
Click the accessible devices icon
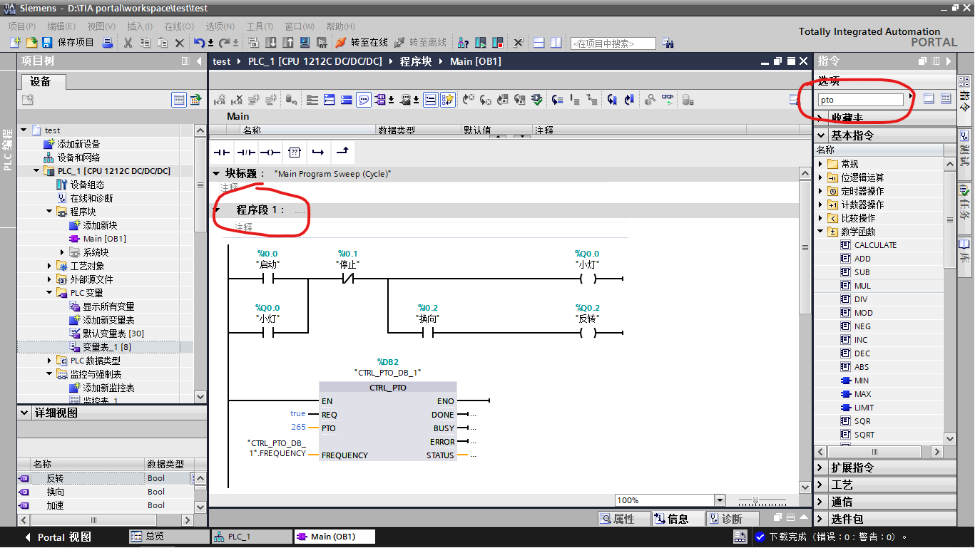[463, 43]
